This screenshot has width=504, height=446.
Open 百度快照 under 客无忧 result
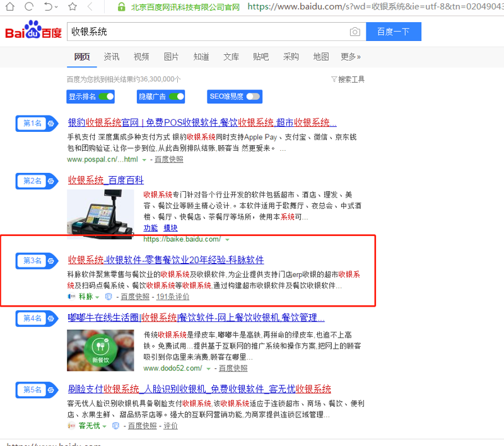click(143, 426)
